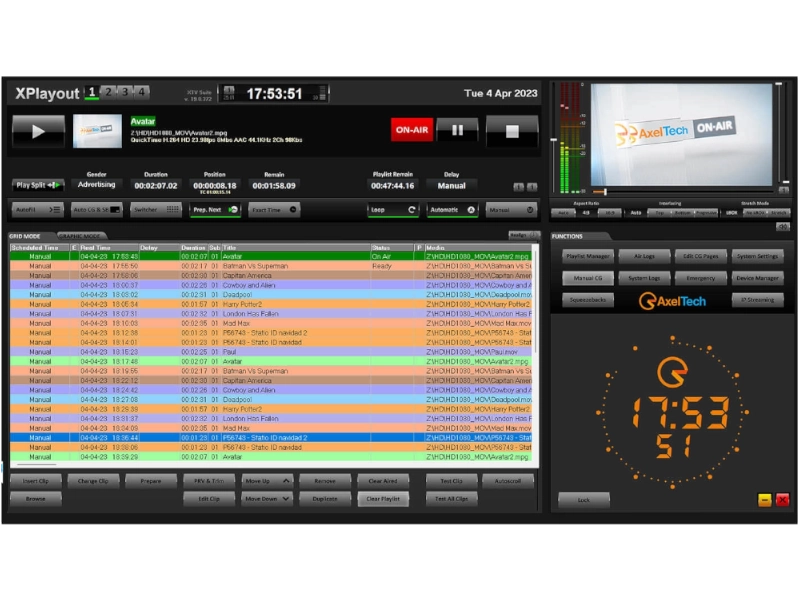Open Air Logs
Image resolution: width=800 pixels, height=600 pixels.
point(644,256)
